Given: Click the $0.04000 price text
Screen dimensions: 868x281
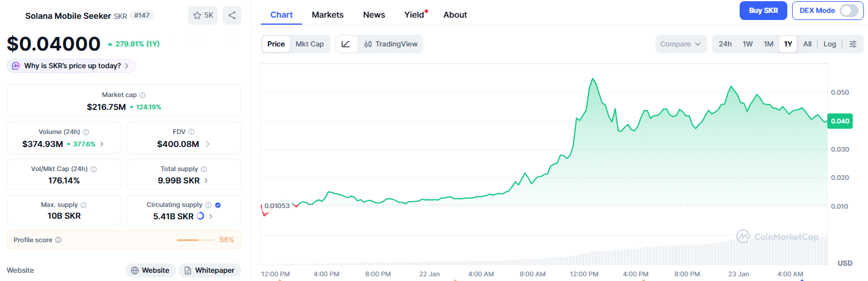Looking at the screenshot, I should click(54, 44).
